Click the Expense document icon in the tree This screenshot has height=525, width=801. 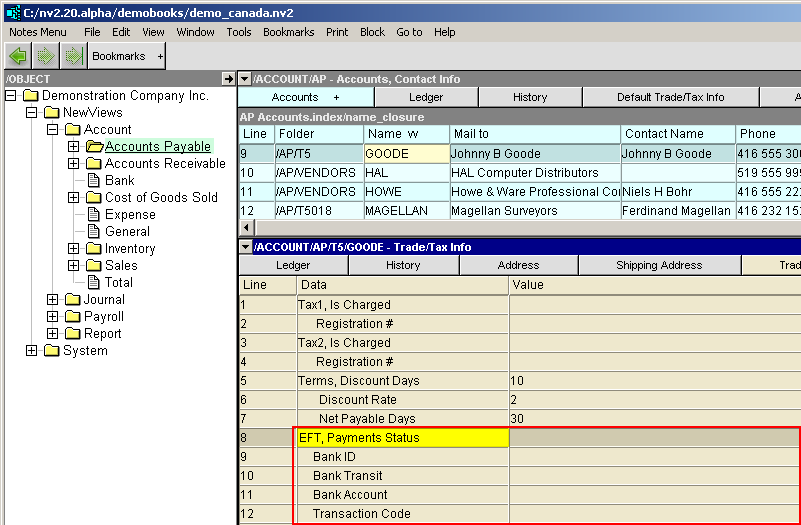click(x=93, y=215)
